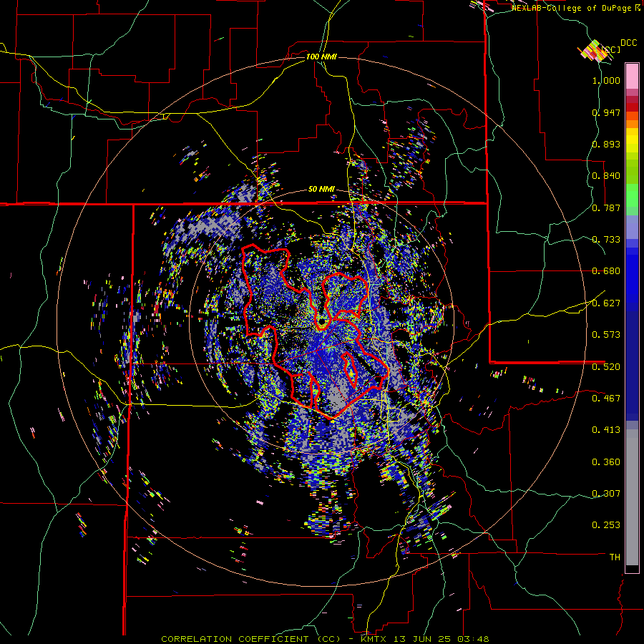Screen dimensions: 644x644
Task: Click the 0.413 scale value
Action: click(x=606, y=430)
